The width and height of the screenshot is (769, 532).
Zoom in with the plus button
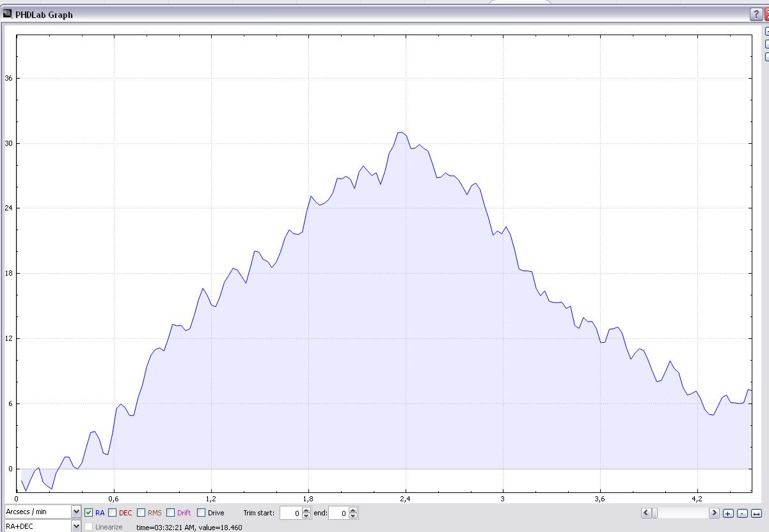(728, 513)
